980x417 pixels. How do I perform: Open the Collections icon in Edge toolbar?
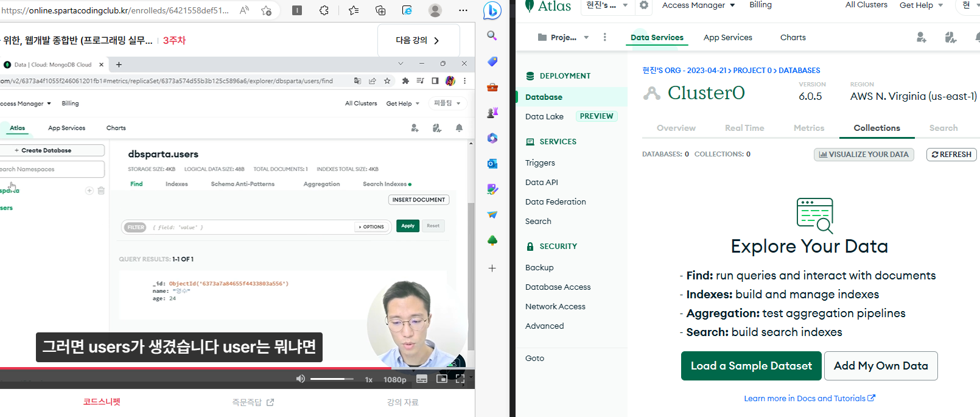click(380, 10)
